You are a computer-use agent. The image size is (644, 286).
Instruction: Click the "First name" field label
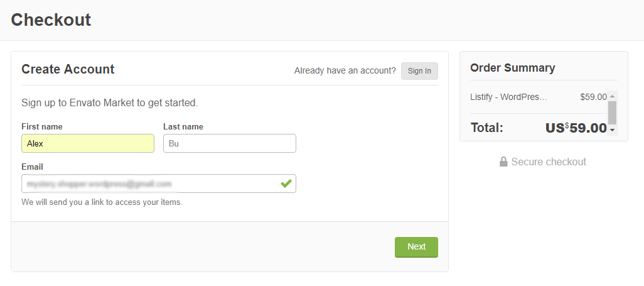coord(42,126)
